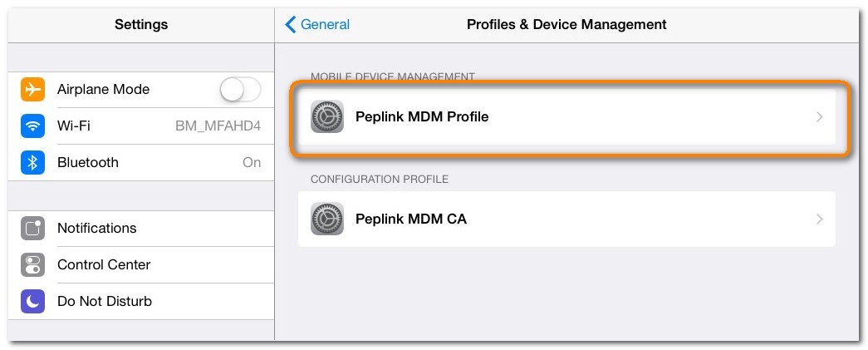This screenshot has width=868, height=350.
Task: Tap the General back link
Action: pyautogui.click(x=325, y=25)
